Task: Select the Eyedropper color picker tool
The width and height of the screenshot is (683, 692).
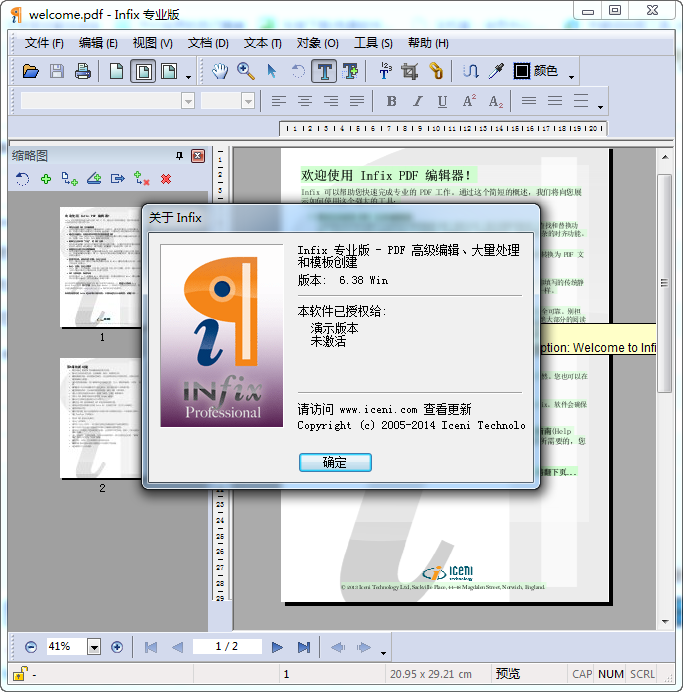Action: tap(496, 71)
